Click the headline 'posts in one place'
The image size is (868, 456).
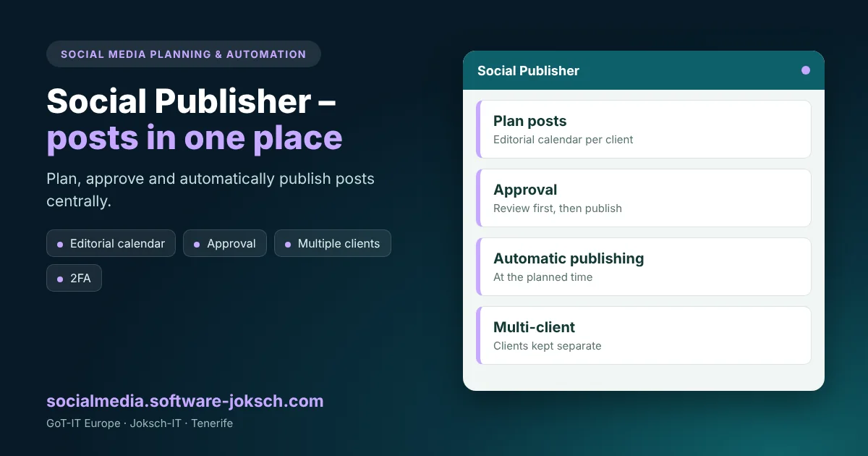click(195, 138)
